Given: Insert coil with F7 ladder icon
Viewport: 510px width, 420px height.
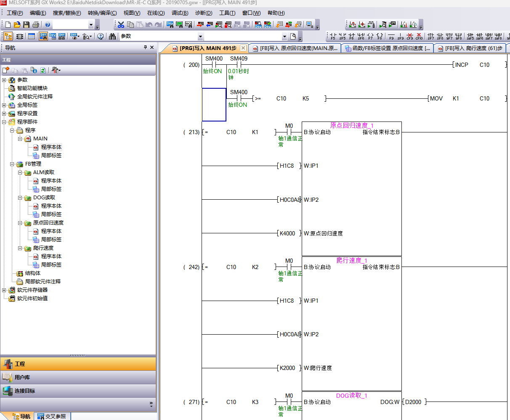Looking at the screenshot, I should point(370,36).
